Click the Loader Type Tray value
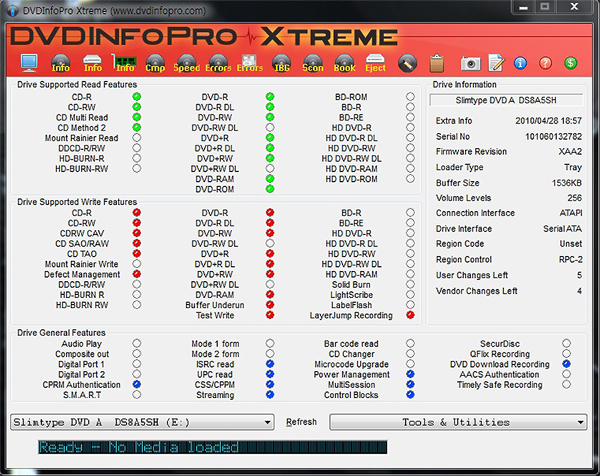 coord(573,167)
